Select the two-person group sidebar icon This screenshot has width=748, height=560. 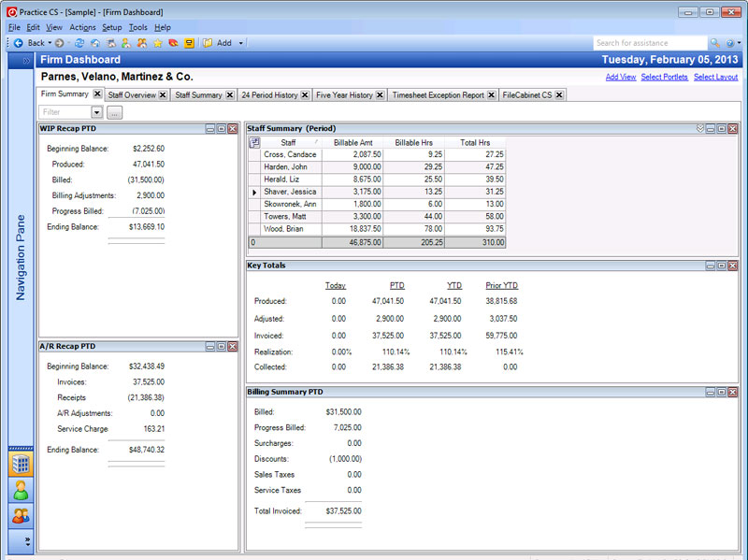21,514
